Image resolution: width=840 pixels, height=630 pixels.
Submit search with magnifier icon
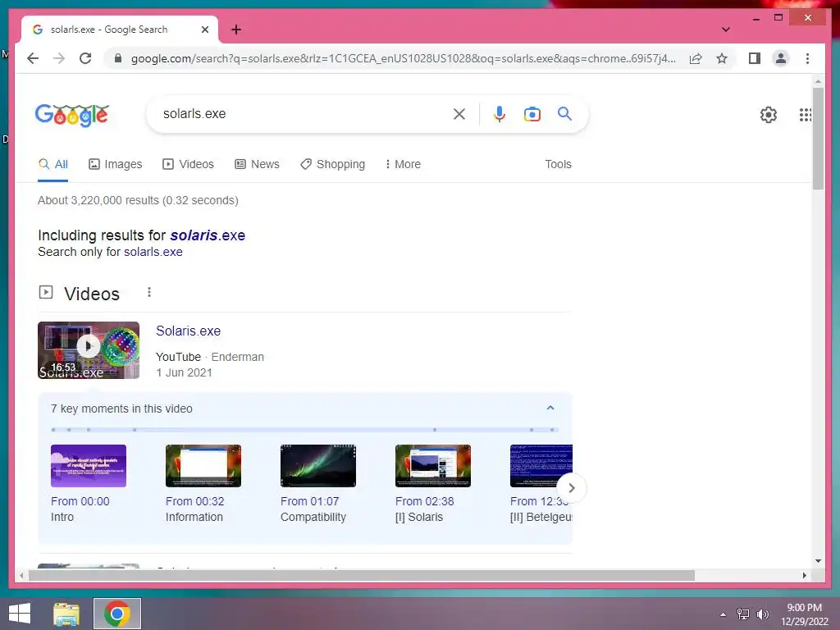pyautogui.click(x=564, y=113)
